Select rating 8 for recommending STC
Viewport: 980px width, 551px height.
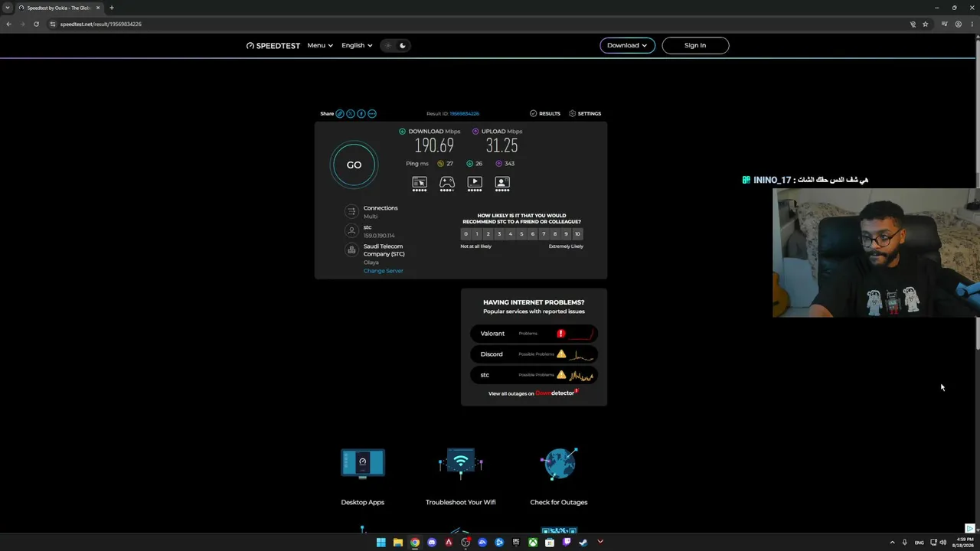555,234
